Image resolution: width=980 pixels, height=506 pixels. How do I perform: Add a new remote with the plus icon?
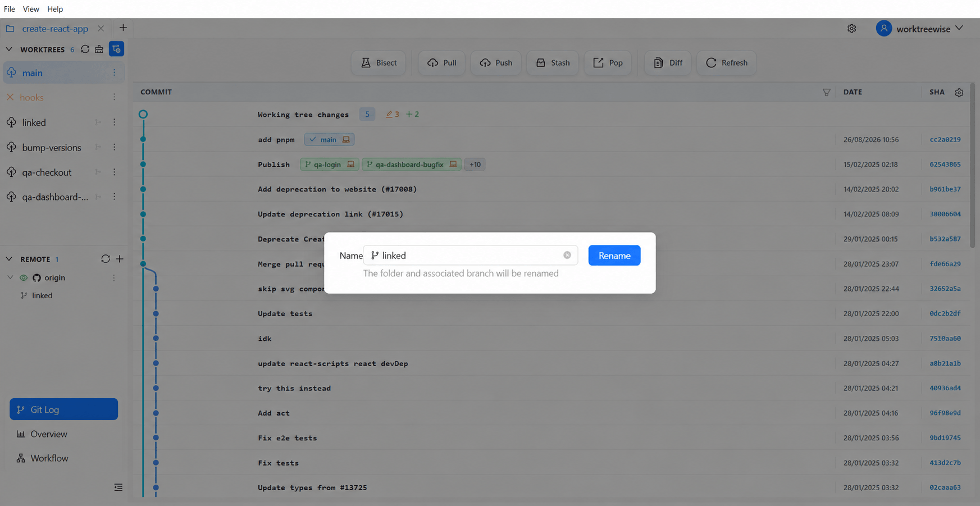(120, 259)
